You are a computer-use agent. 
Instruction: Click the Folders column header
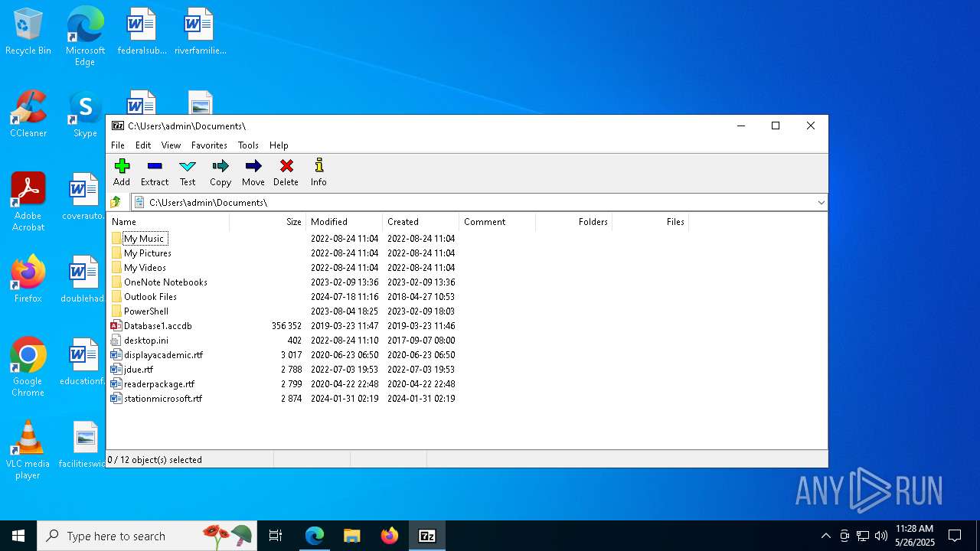tap(574, 222)
